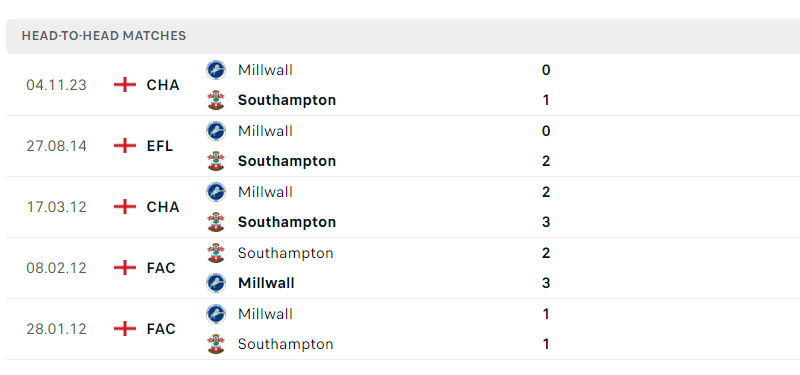Screen dimensions: 800x375
Task: Click England flag on the 04.11.23 row
Action: coord(125,85)
